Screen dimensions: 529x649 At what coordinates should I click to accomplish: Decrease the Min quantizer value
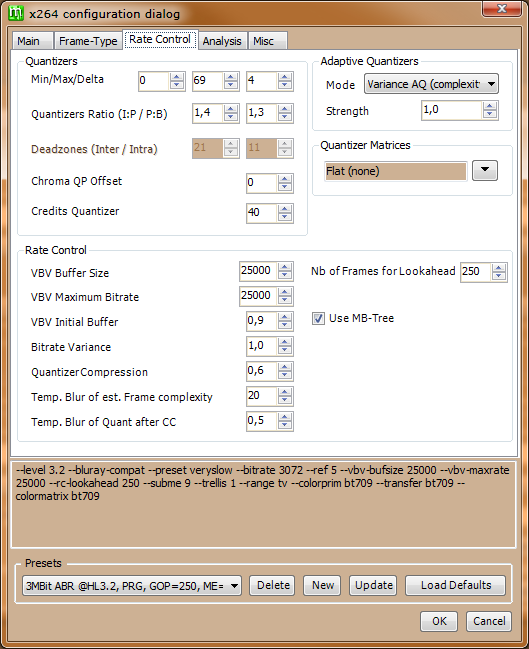point(177,85)
